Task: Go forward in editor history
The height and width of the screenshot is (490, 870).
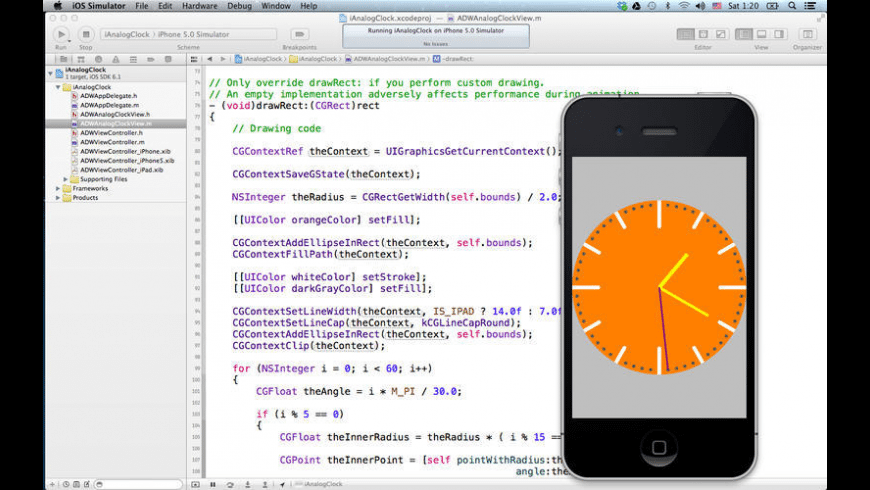Action: click(223, 59)
